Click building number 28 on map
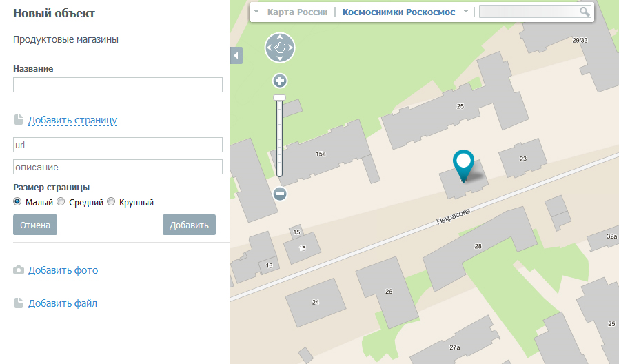Viewport: 619px width, 364px height. coord(478,246)
